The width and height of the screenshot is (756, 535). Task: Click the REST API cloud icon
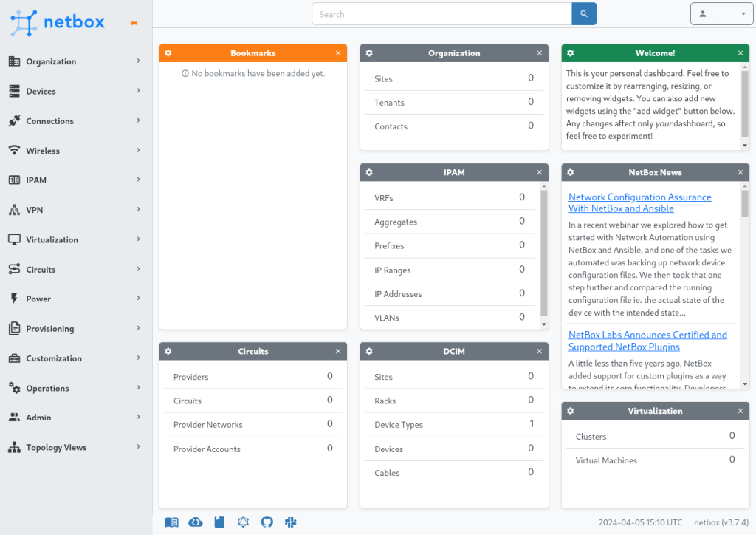pyautogui.click(x=196, y=522)
